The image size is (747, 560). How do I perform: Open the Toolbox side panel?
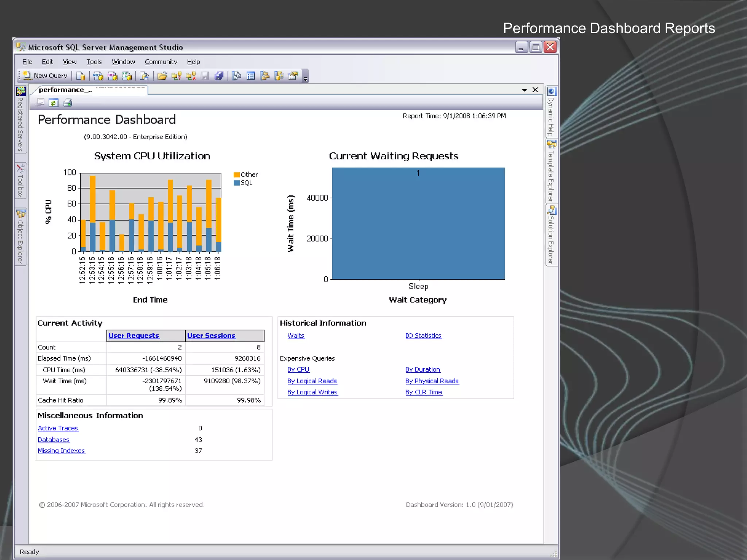tap(20, 181)
